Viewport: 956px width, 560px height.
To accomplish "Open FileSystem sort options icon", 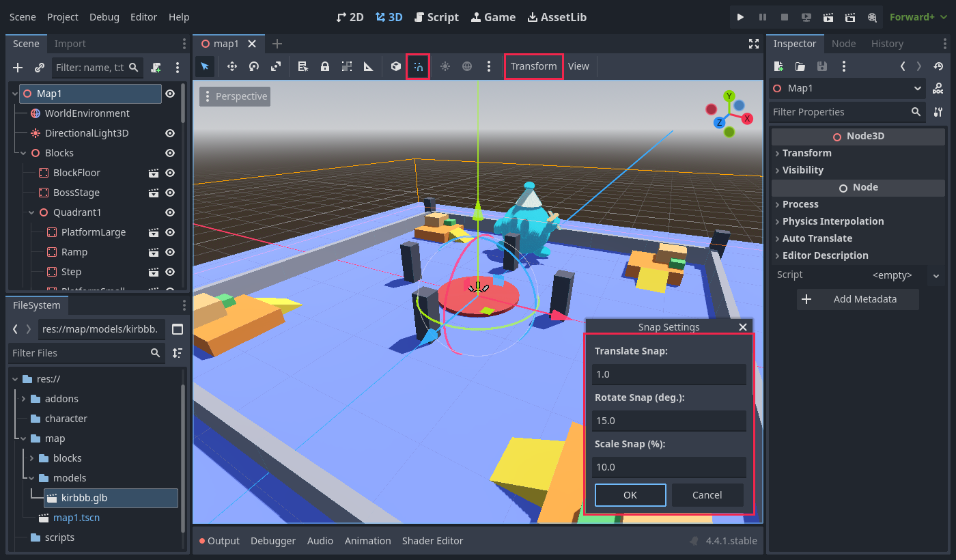I will 178,353.
